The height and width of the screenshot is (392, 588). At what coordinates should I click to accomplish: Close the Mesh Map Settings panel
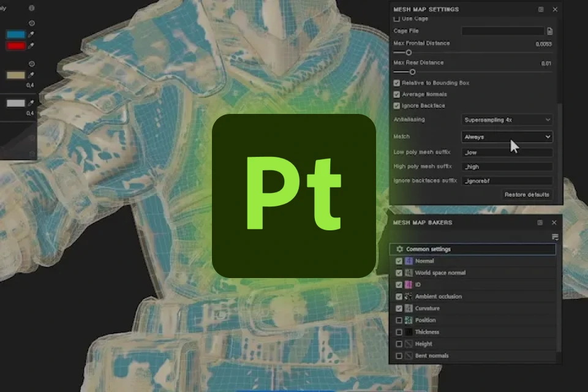555,9
